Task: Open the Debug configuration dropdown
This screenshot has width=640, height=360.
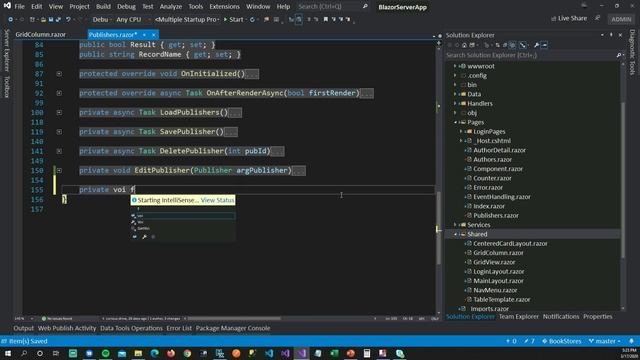Action: pyautogui.click(x=101, y=19)
